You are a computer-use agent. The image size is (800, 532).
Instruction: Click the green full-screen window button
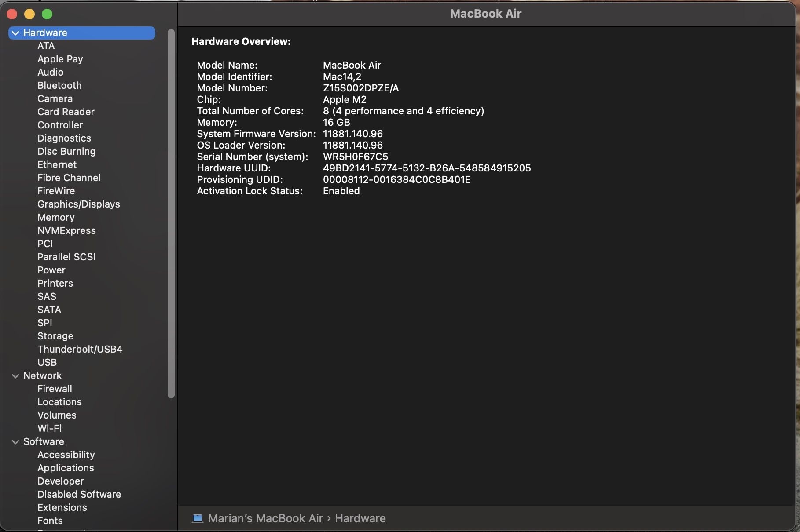(47, 14)
